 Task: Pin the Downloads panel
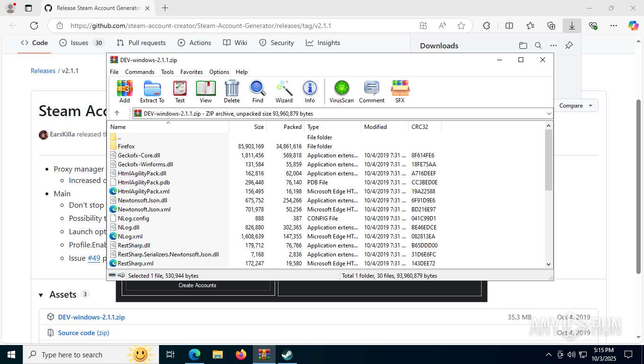[569, 45]
